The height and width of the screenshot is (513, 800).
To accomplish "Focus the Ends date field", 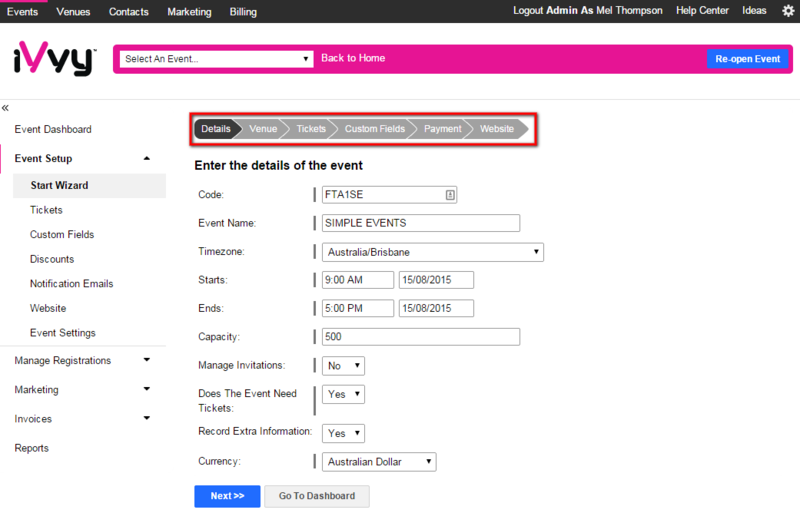I will pyautogui.click(x=436, y=308).
